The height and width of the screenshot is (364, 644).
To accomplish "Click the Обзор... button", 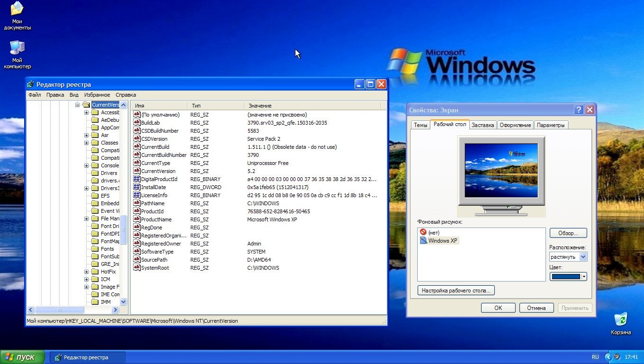I will [x=568, y=233].
